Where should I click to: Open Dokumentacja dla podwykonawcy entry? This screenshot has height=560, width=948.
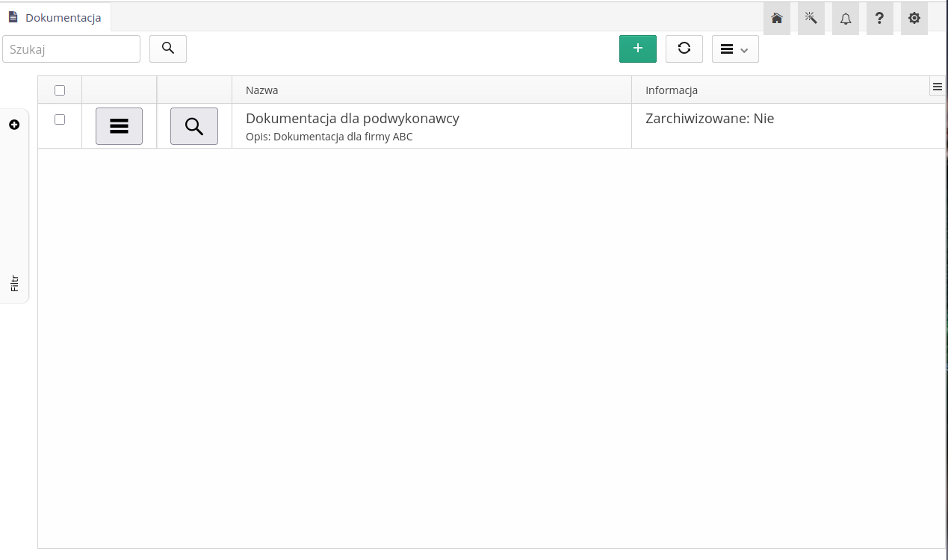352,119
